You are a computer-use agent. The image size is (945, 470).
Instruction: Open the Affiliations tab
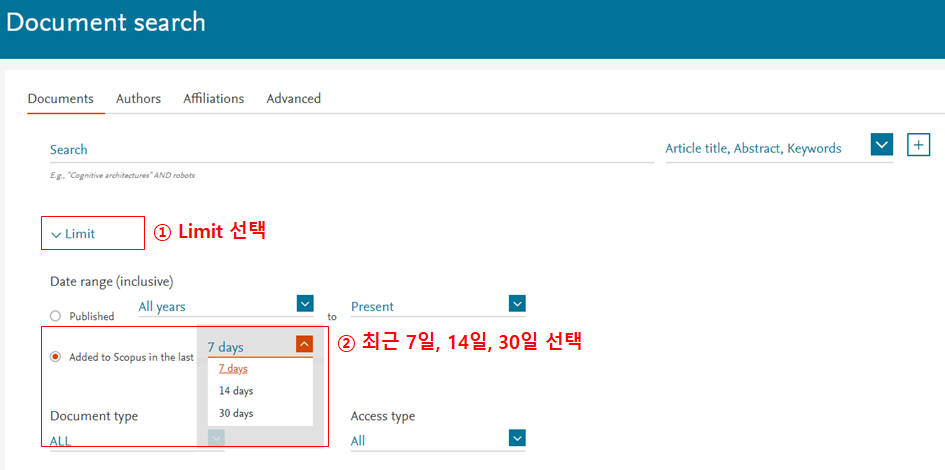point(213,98)
